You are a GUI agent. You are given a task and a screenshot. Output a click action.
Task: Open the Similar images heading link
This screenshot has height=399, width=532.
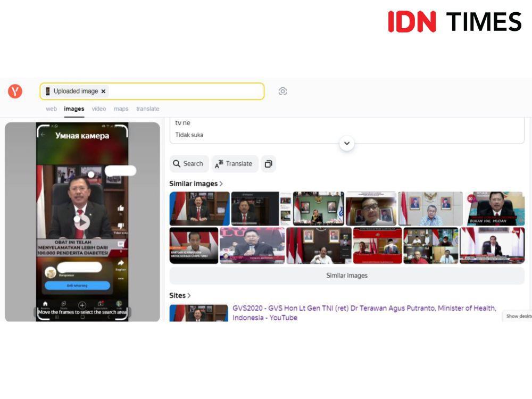coord(196,184)
